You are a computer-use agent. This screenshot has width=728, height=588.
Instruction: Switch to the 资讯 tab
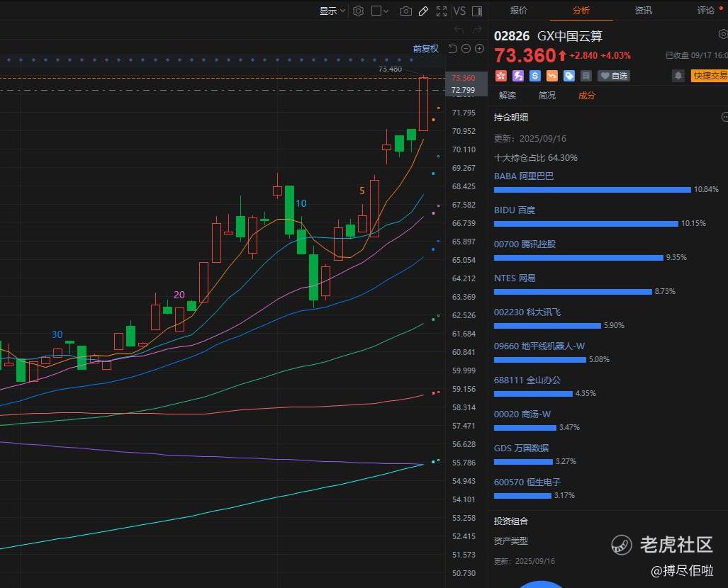click(x=643, y=10)
